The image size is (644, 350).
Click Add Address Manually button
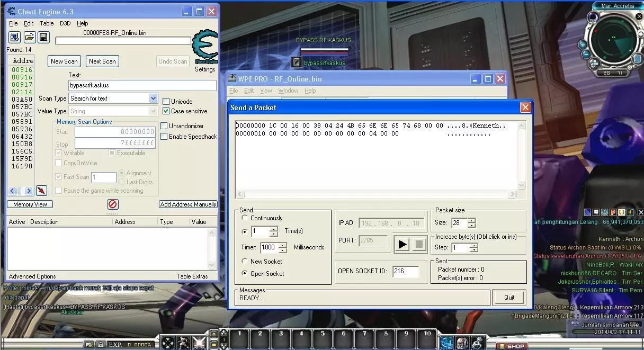point(188,204)
